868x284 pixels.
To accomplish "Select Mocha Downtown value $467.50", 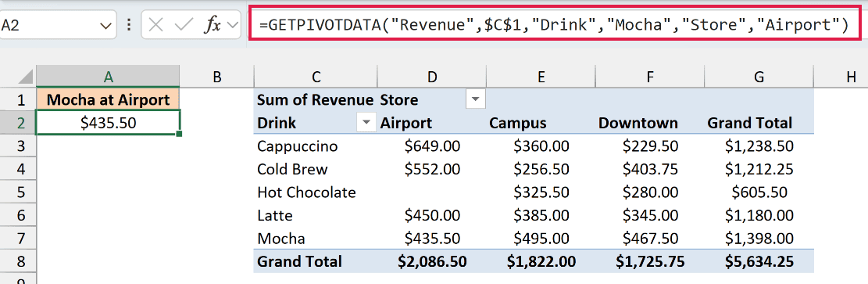I will [650, 238].
